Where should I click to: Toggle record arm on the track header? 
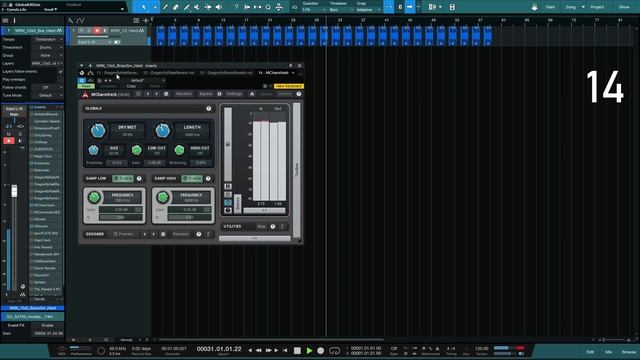click(x=97, y=31)
